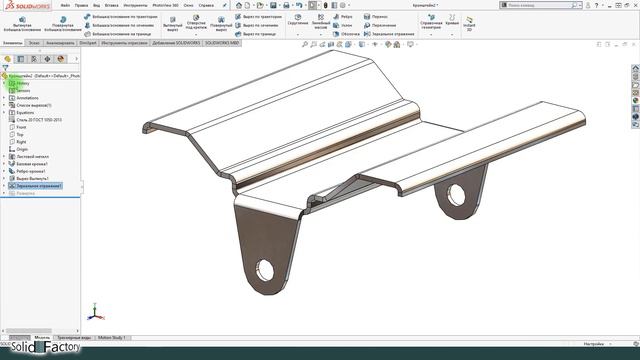
Task: Open the Вставка menu
Action: 111,6
